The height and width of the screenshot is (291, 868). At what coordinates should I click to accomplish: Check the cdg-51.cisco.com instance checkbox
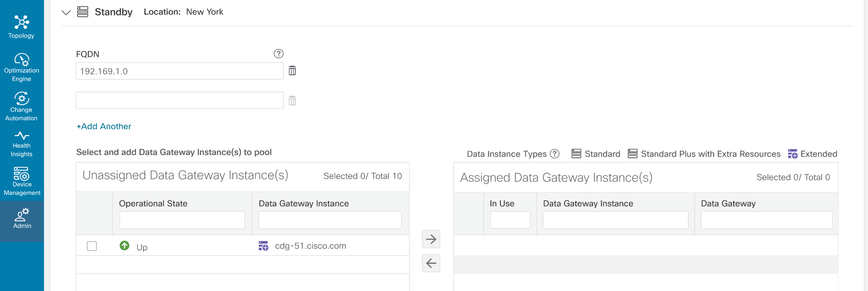coord(92,246)
